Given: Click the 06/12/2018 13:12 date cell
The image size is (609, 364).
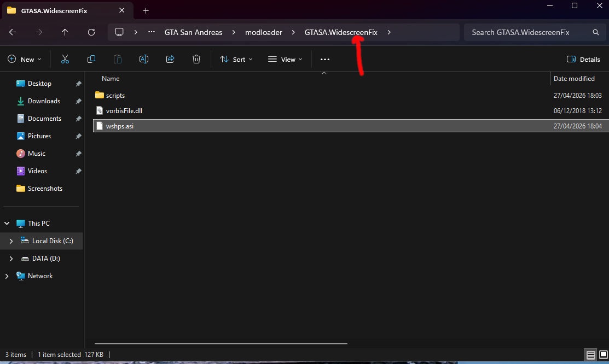Looking at the screenshot, I should pyautogui.click(x=578, y=110).
